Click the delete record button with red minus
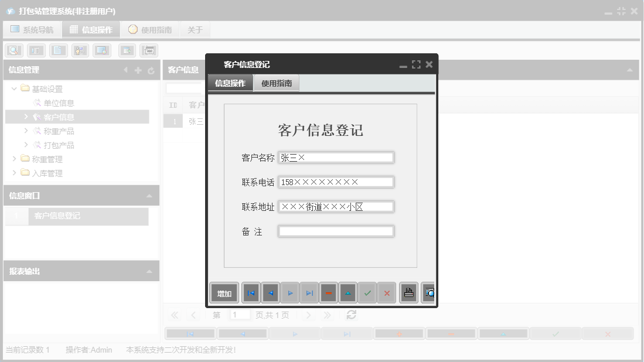This screenshot has height=362, width=644. point(329,292)
